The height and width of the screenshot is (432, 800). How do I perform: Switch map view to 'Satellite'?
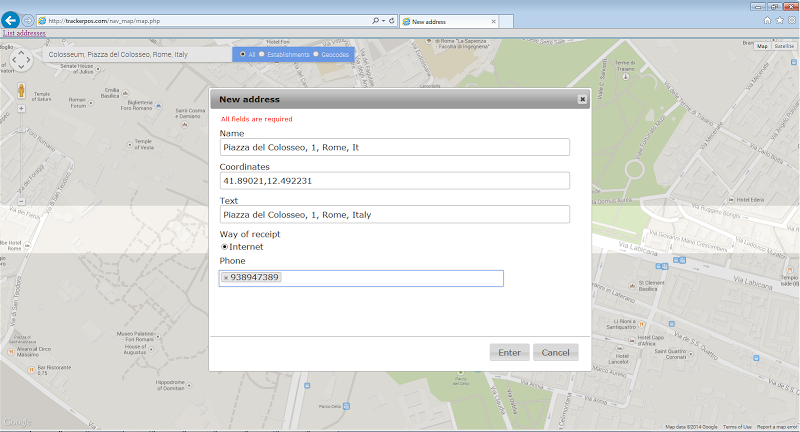click(784, 46)
